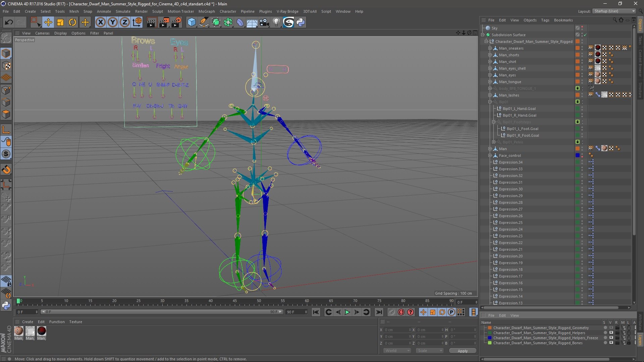Toggle Parameter keyframe recording
The width and height of the screenshot is (644, 362).
coord(451,312)
